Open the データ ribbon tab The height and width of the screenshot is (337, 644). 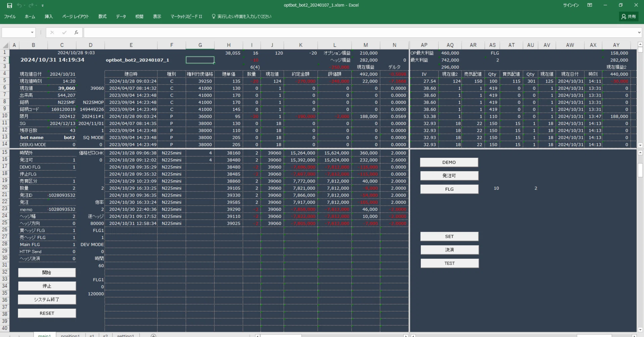pos(121,16)
